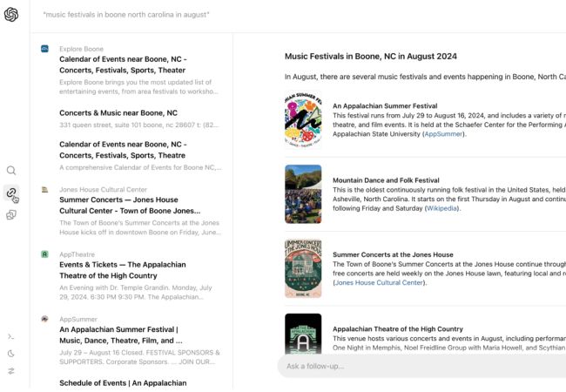Click snippet '331 queen street, suite 101'
Screen dimensions: 566x392
click(139, 125)
